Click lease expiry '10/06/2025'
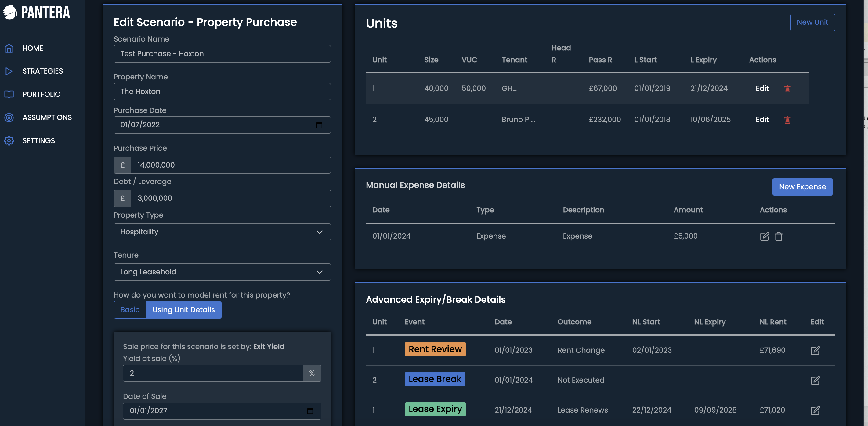The image size is (868, 426). point(710,119)
